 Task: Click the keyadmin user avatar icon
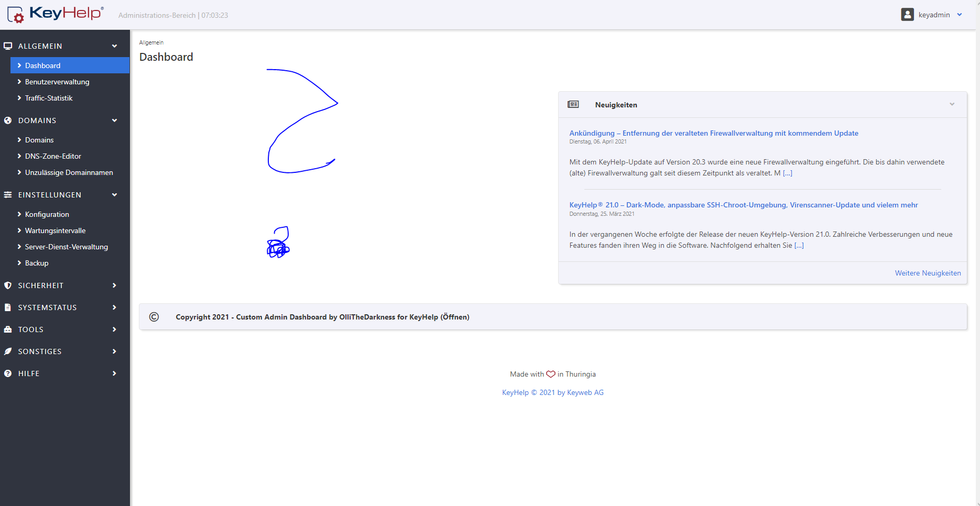tap(907, 15)
